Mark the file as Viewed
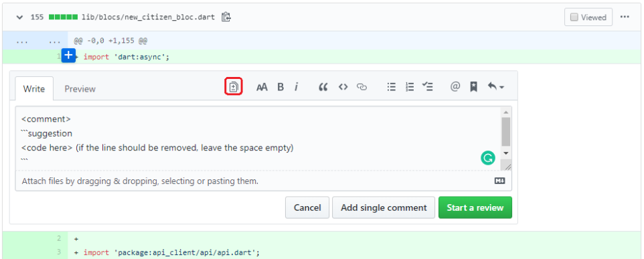Viewport: 644px width, 259px height. [x=588, y=17]
